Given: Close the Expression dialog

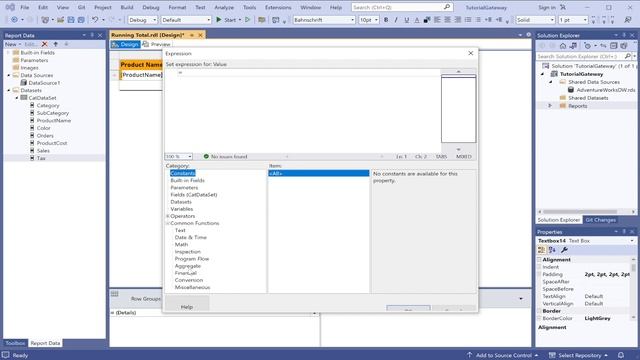Looking at the screenshot, I should (471, 53).
